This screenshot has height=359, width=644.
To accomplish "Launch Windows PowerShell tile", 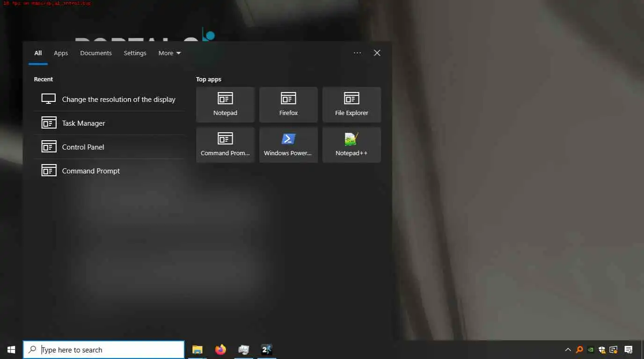I will pos(288,145).
